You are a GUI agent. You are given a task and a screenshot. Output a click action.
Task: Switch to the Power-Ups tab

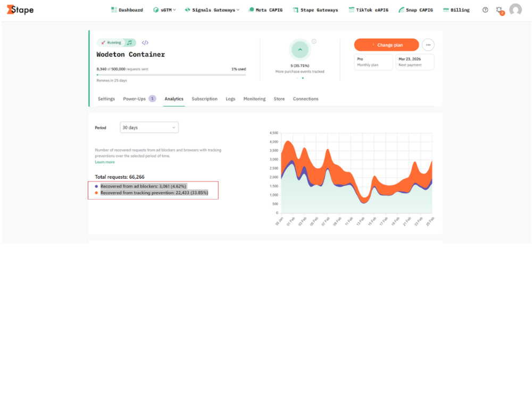click(x=135, y=99)
